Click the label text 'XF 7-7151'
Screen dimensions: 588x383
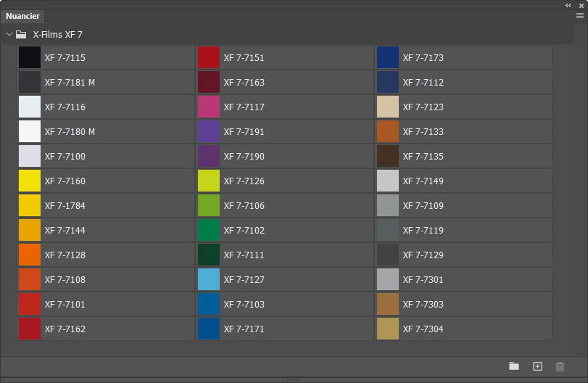tap(244, 58)
